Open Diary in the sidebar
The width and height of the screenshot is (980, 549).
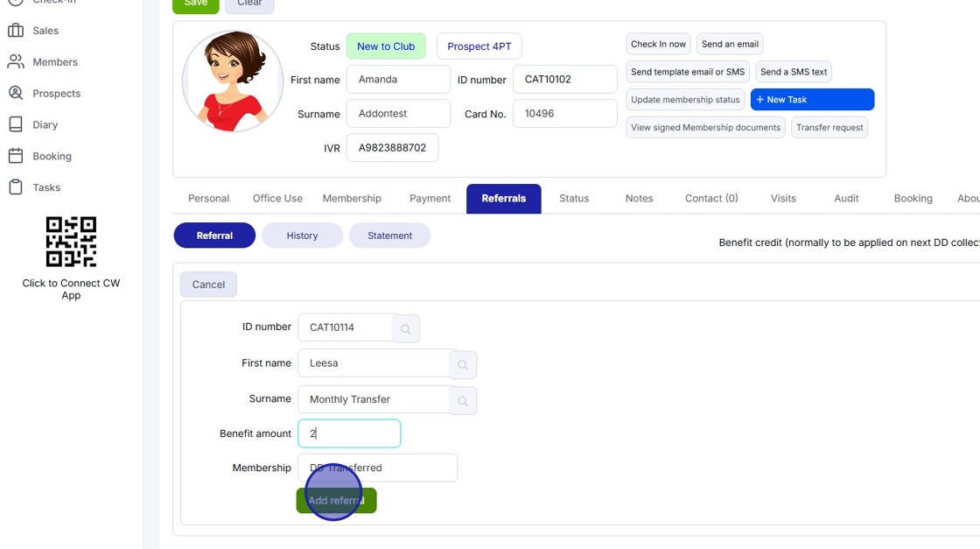45,124
